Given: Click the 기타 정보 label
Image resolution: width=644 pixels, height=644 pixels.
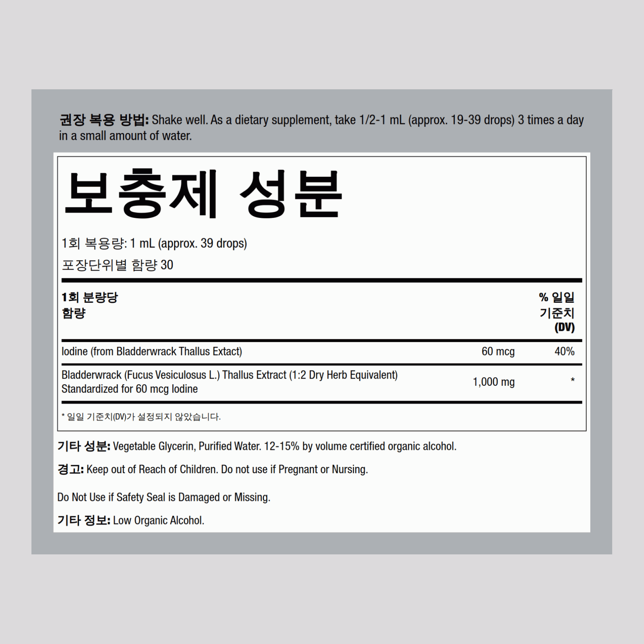Looking at the screenshot, I should click(x=84, y=520).
